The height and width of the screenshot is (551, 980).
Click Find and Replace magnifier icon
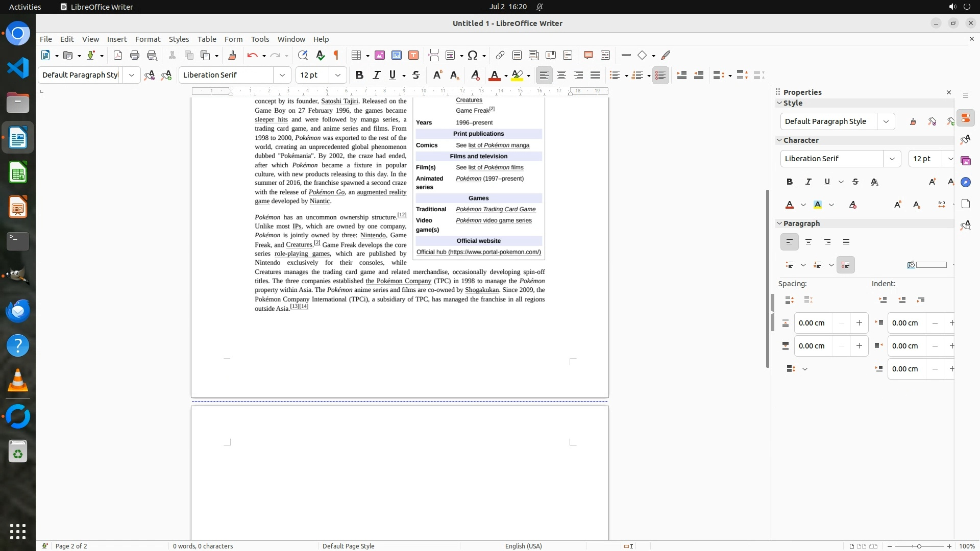303,55
